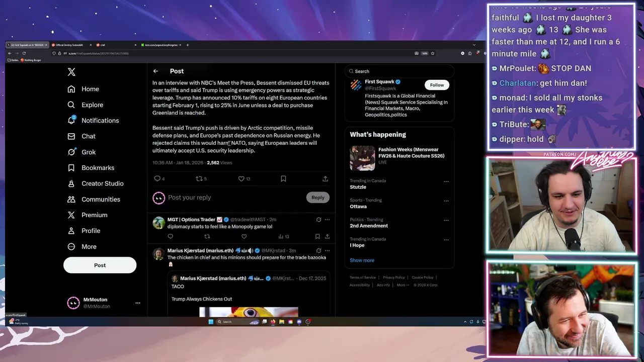Screen dimensions: 644x362
Task: Open Notifications in the sidebar
Action: click(x=94, y=121)
